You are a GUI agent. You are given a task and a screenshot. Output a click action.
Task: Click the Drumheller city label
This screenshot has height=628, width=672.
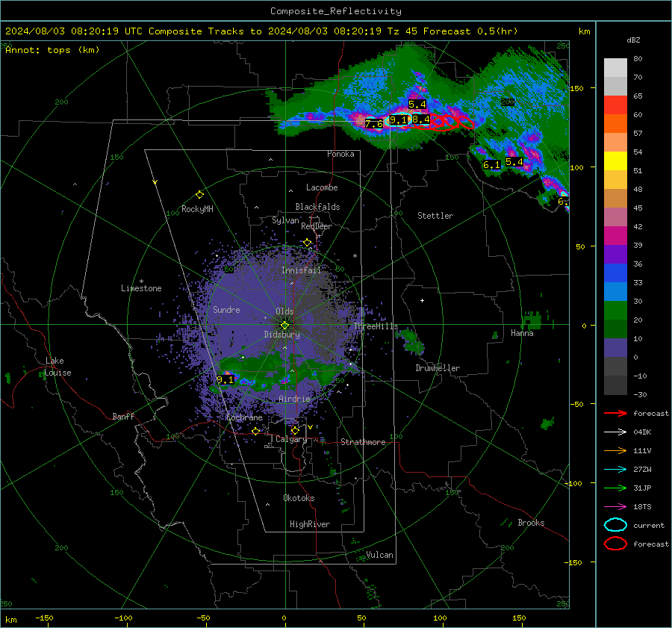click(x=438, y=368)
